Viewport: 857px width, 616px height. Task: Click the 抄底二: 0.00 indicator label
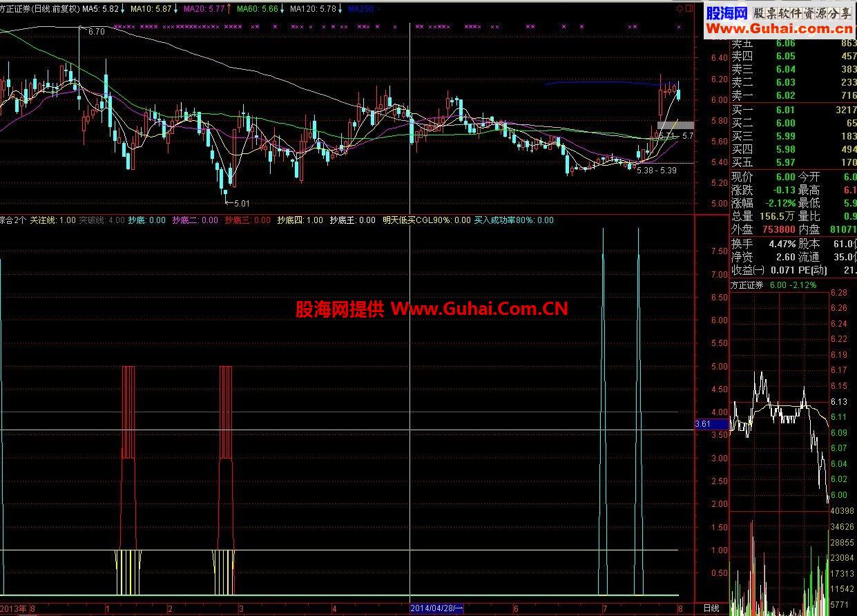pos(195,220)
